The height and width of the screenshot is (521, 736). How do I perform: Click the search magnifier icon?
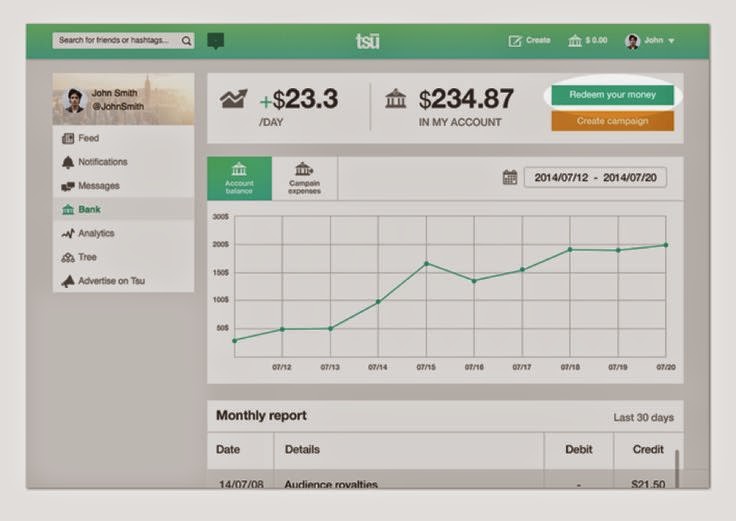tap(186, 41)
